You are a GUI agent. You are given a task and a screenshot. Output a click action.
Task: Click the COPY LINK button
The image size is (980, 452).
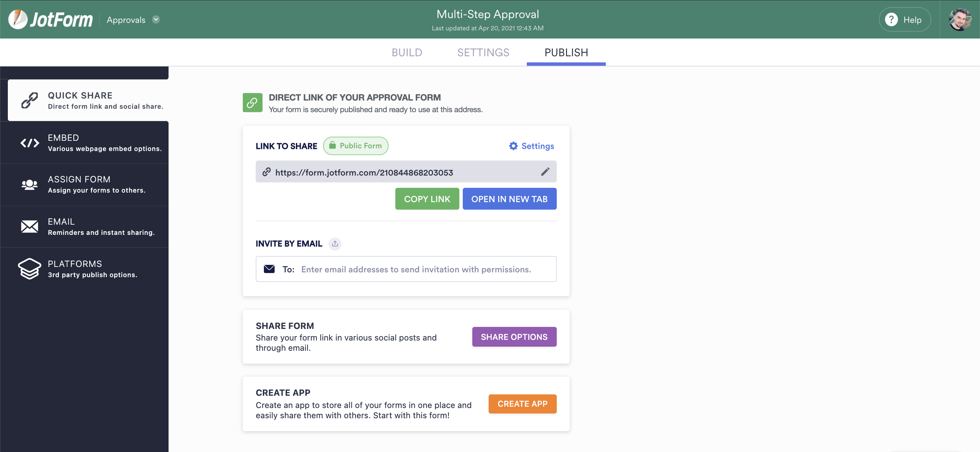point(427,199)
